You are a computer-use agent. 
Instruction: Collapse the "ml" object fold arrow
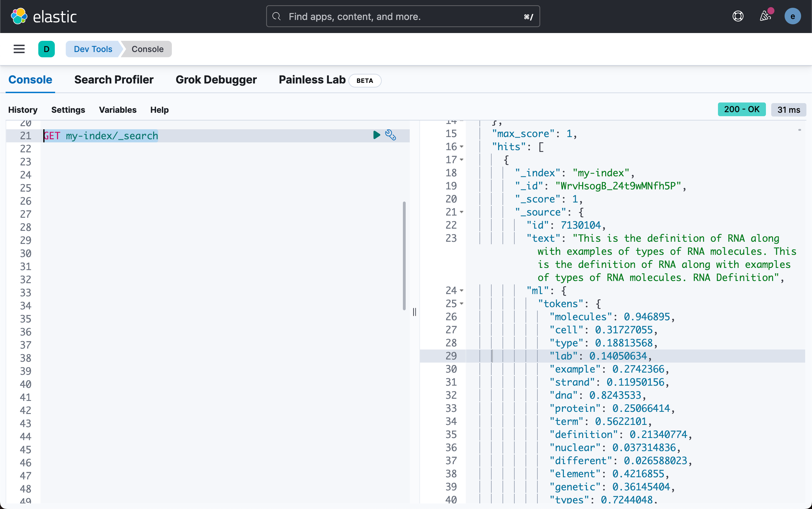pos(462,291)
